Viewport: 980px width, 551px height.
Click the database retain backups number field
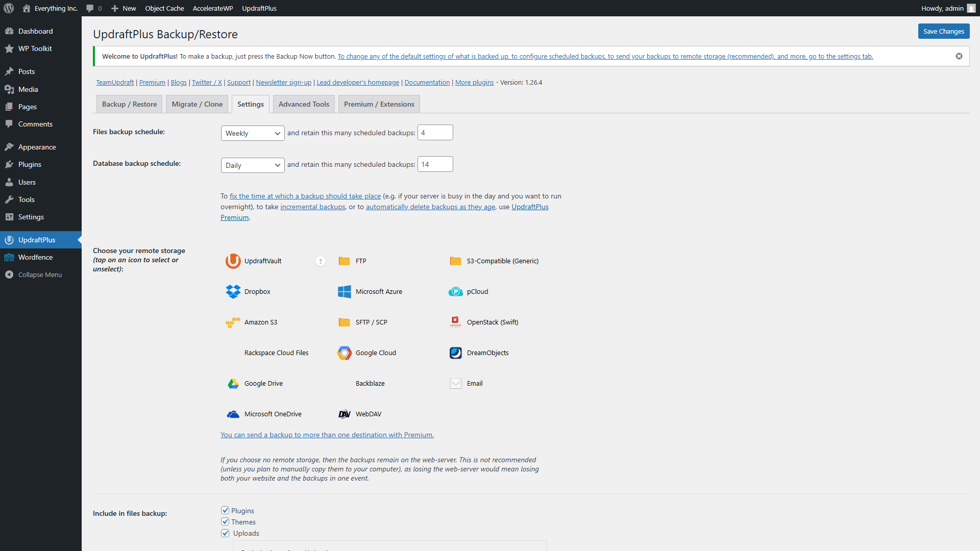coord(435,164)
